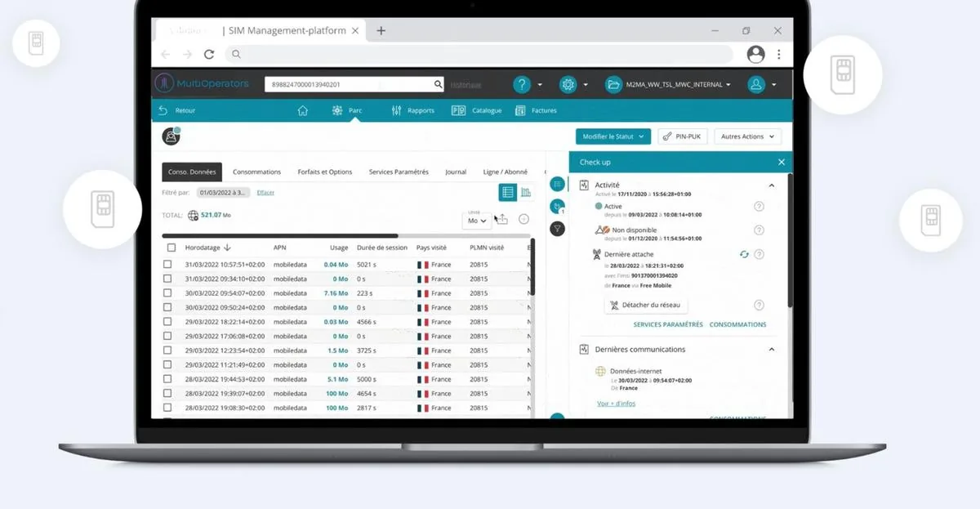Open the diagnostic sidebar icon with badge
Viewport: 980px width, 509px height.
[x=558, y=207]
